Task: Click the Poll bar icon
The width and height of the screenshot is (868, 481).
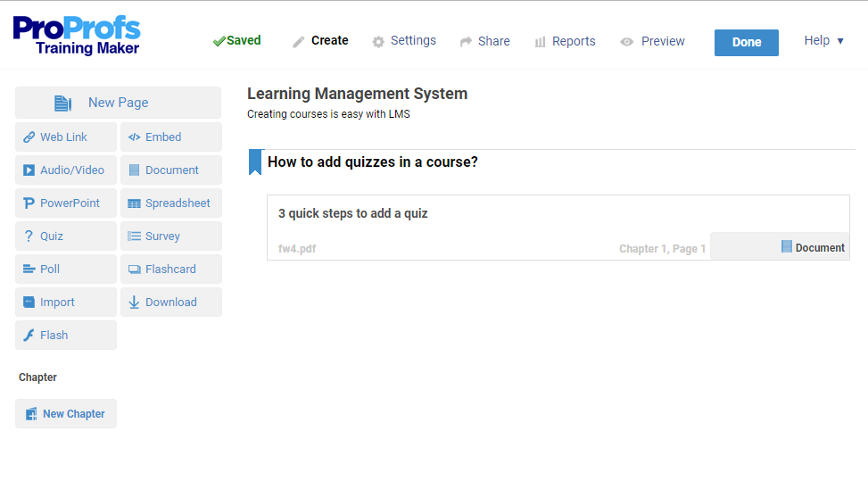Action: coord(29,270)
